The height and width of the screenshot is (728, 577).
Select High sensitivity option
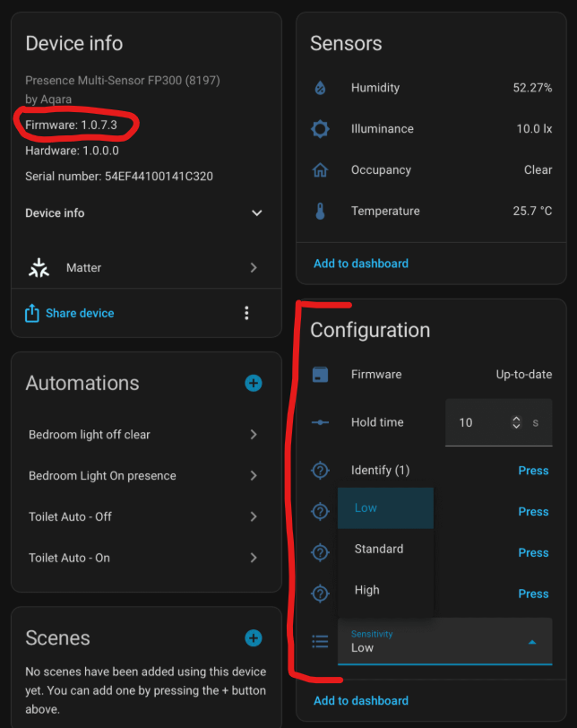367,590
